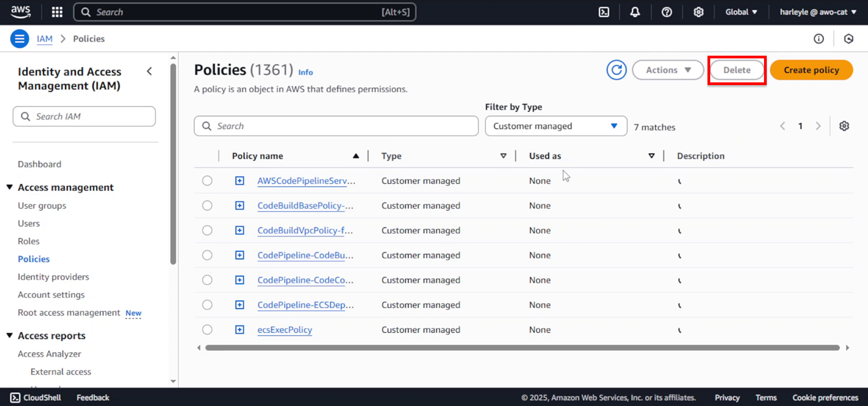The image size is (868, 406).
Task: Click the horizontal table scrollbar
Action: [x=522, y=348]
